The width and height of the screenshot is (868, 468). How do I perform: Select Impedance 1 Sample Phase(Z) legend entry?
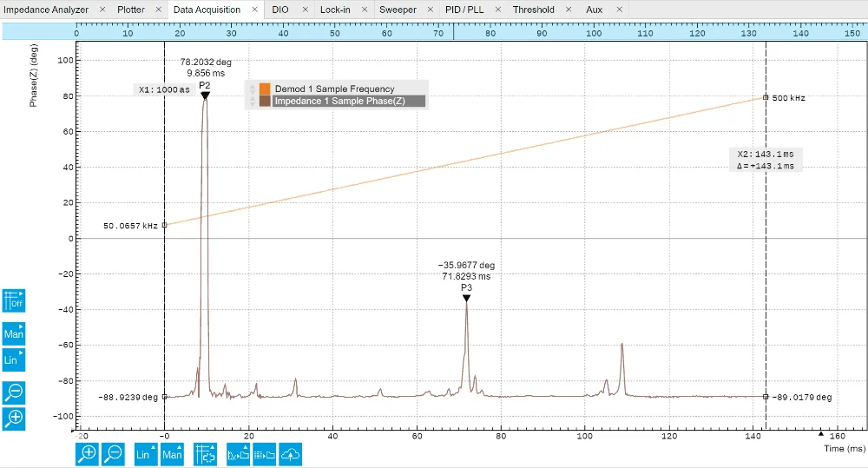(x=349, y=101)
